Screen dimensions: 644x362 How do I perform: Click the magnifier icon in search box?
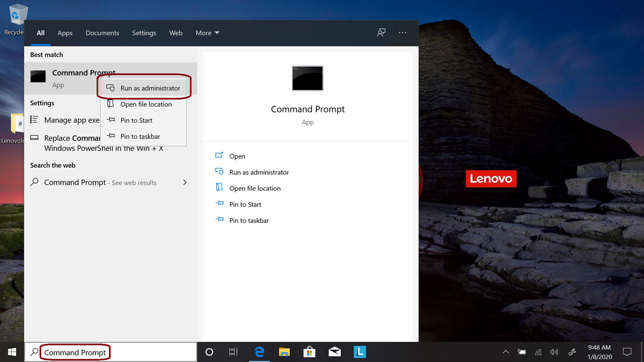34,352
